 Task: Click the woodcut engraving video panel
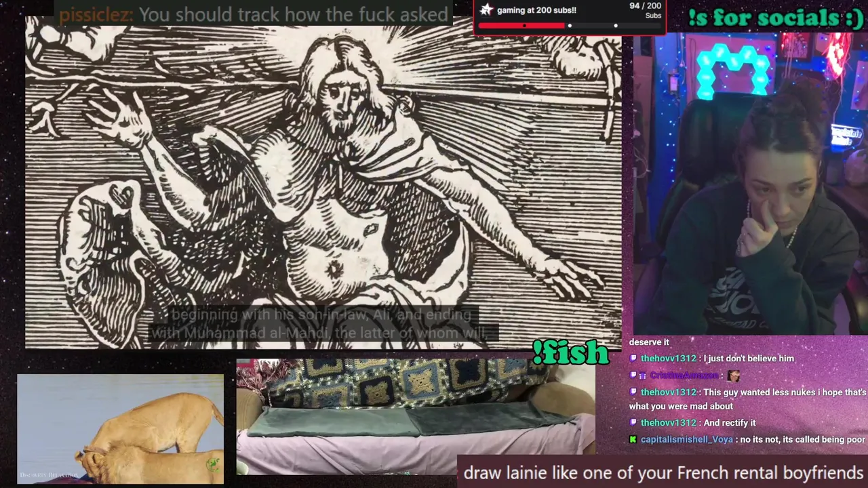[323, 183]
